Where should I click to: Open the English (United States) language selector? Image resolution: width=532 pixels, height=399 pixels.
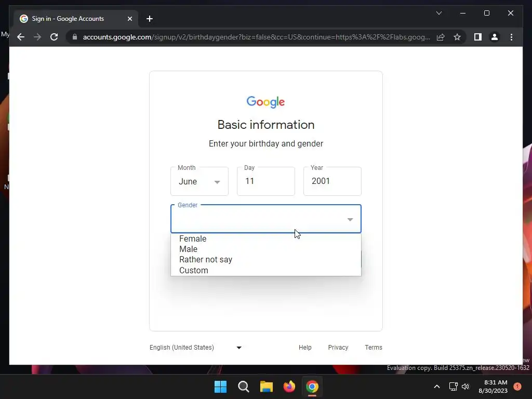[196, 348]
